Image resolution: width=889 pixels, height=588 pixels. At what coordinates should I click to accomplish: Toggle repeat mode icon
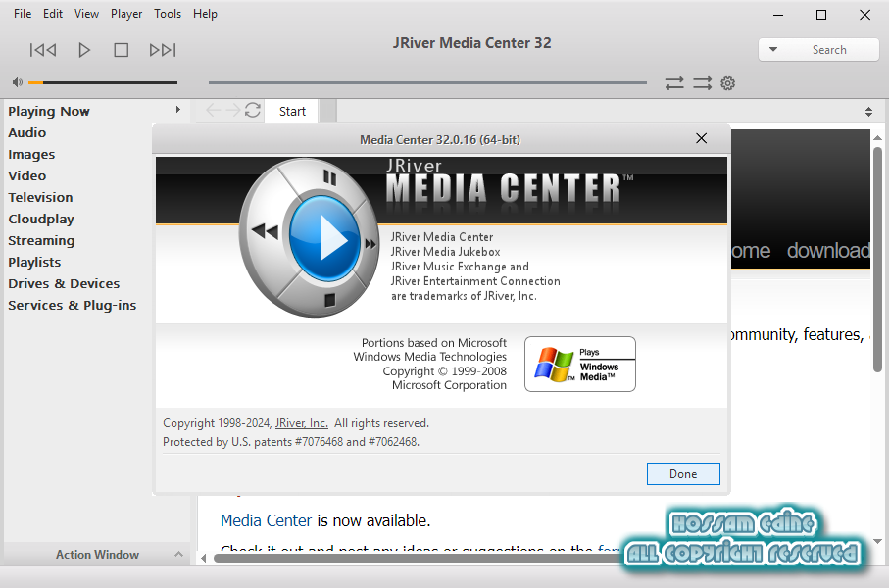coord(674,83)
